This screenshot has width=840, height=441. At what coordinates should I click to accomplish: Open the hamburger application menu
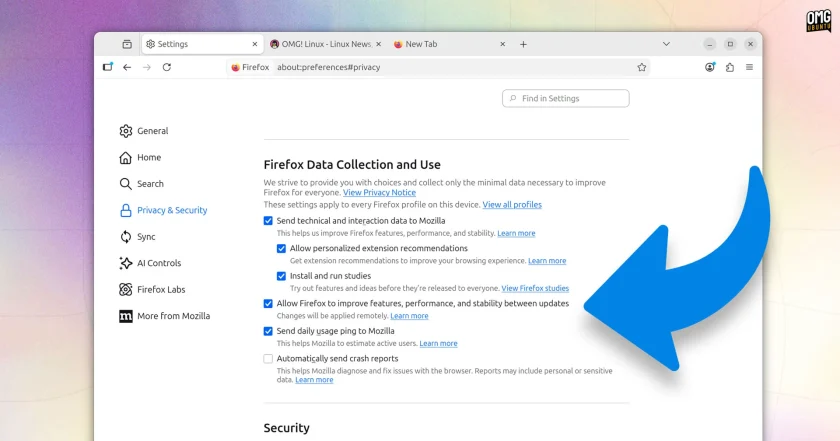pos(749,67)
